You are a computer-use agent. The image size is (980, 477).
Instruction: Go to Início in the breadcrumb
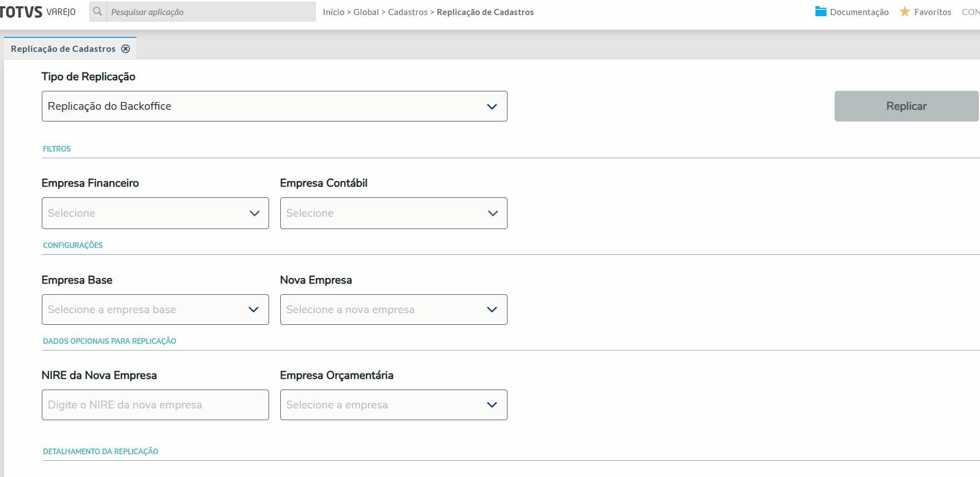(333, 12)
